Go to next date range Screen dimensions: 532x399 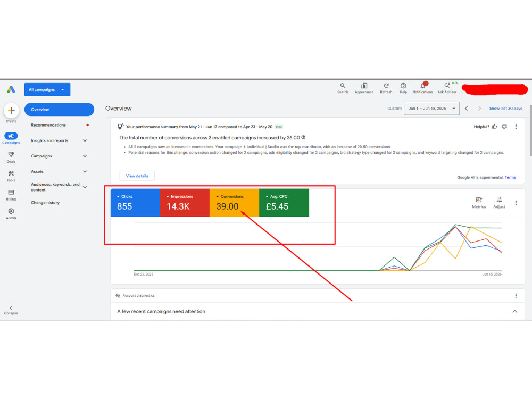pyautogui.click(x=479, y=109)
